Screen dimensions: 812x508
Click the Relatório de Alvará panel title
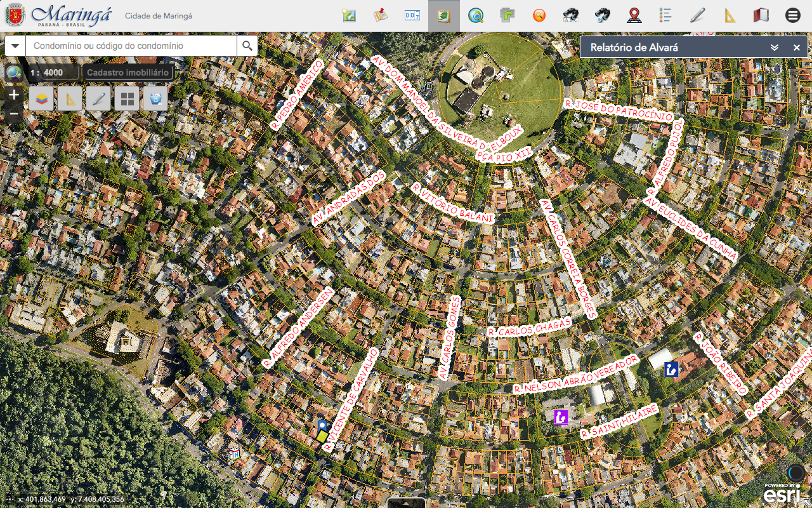pyautogui.click(x=634, y=48)
